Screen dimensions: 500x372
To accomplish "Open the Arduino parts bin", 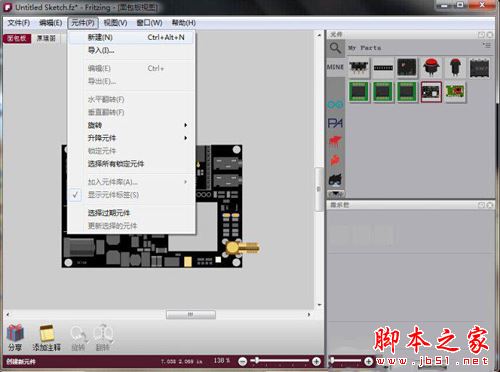I will pyautogui.click(x=335, y=105).
